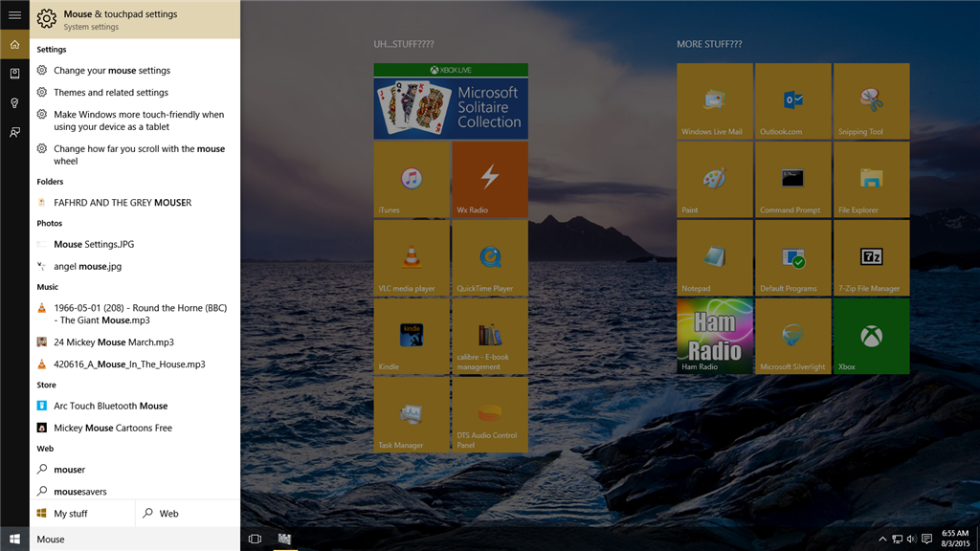Click the Windows Start button
The height and width of the screenshot is (551, 980).
pos(14,540)
